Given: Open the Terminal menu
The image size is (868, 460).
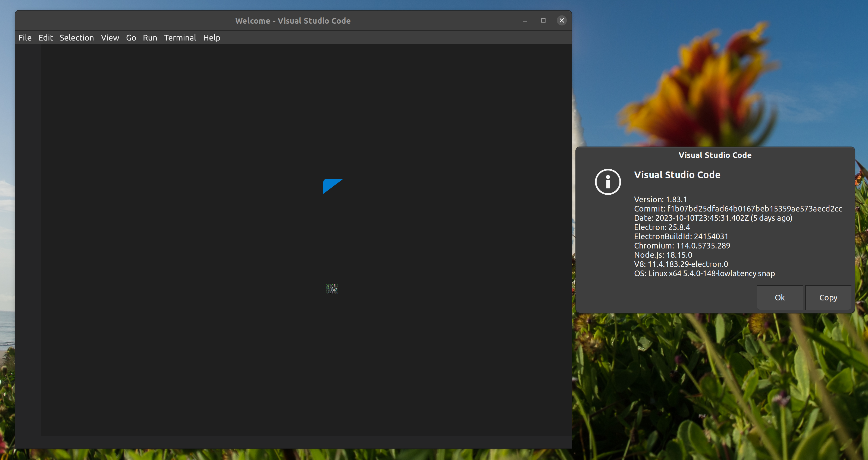Looking at the screenshot, I should coord(180,38).
